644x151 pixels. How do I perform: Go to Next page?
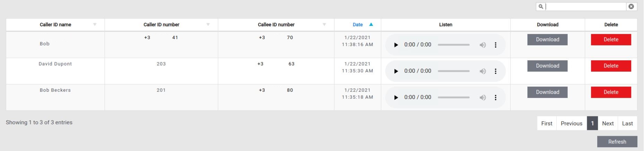pyautogui.click(x=608, y=123)
